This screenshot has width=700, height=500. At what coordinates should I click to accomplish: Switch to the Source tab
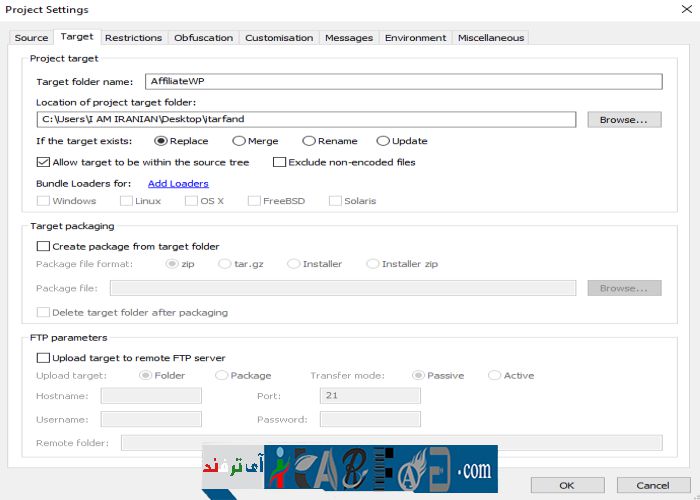click(31, 38)
